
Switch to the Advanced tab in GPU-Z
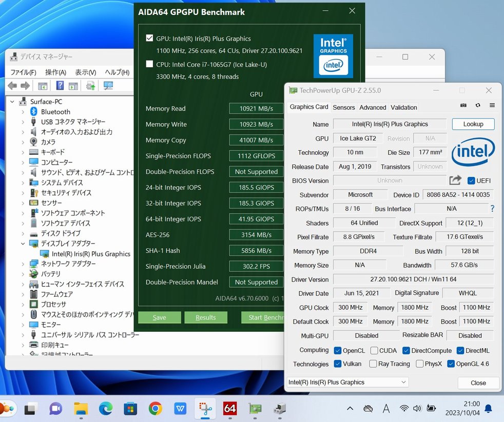373,107
